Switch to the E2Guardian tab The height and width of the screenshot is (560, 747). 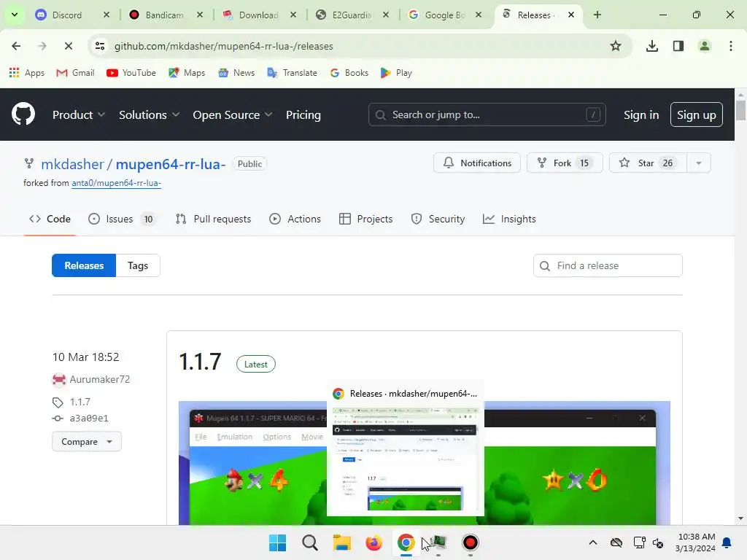pos(352,15)
